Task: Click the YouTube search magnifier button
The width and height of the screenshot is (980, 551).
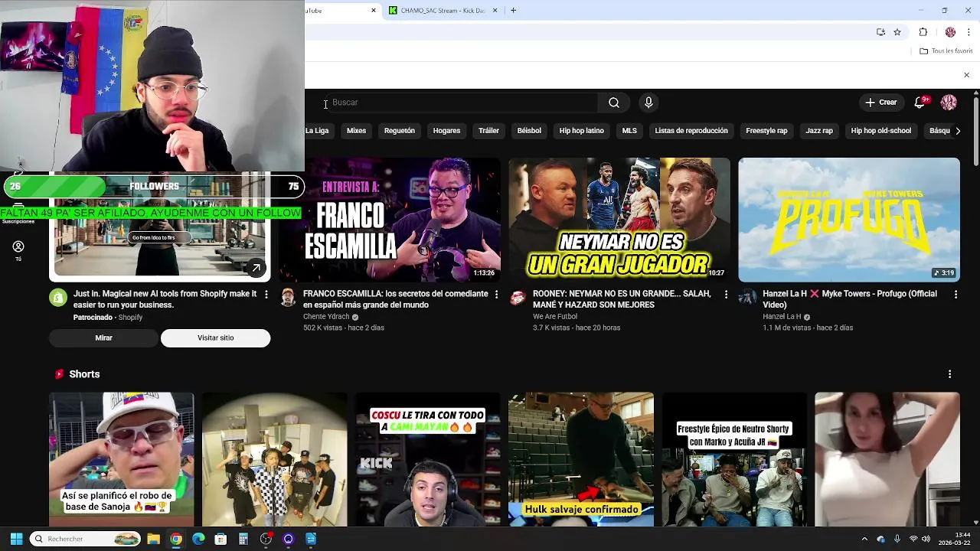Action: tap(613, 103)
